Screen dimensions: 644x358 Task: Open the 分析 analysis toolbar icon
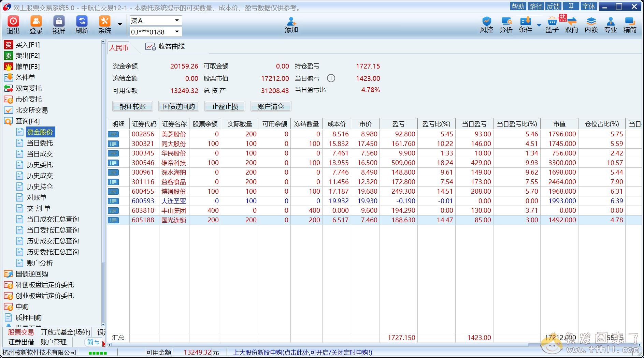coord(506,25)
